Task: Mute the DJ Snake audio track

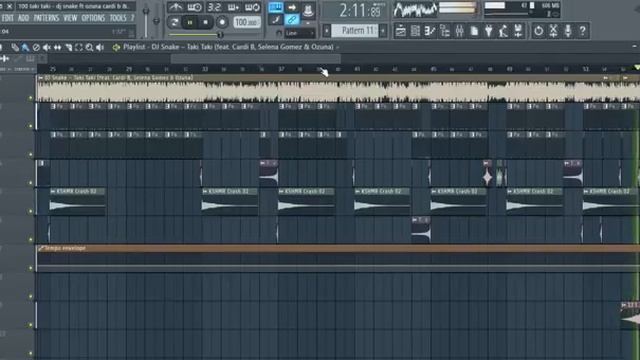Action: coord(31,98)
